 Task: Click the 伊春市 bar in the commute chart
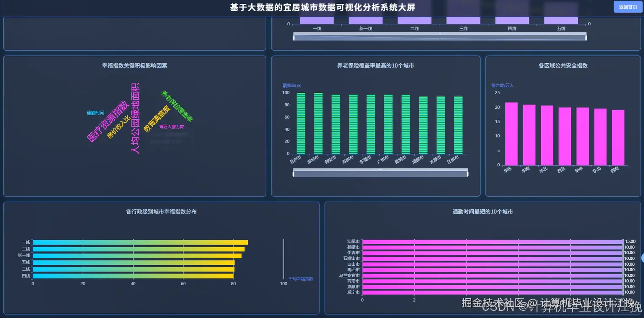(492, 253)
